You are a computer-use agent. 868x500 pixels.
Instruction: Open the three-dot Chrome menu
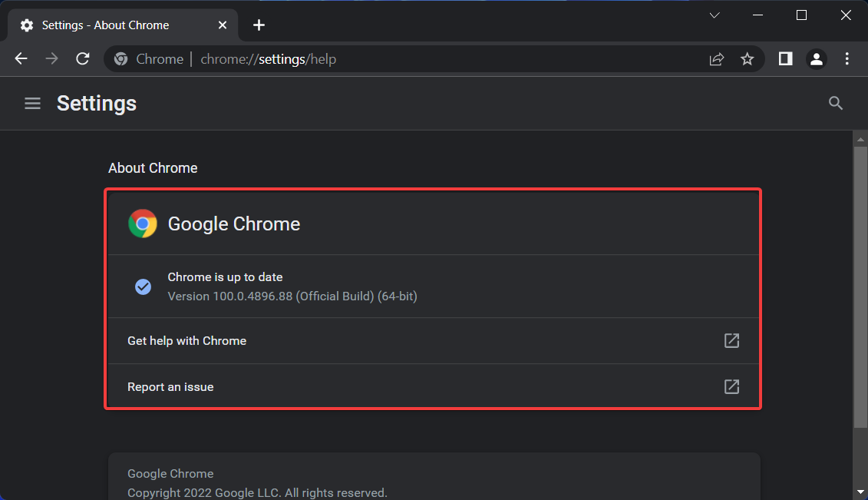(x=847, y=59)
